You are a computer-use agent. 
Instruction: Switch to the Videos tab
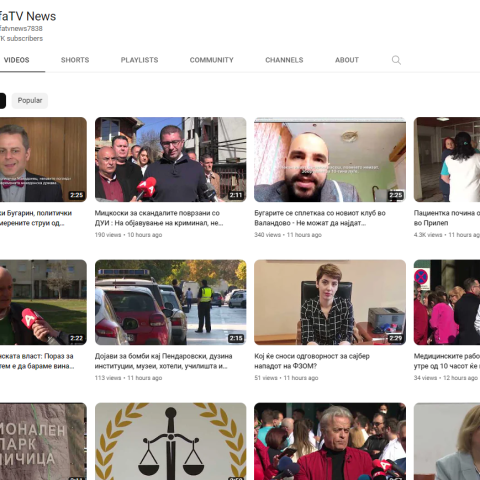click(16, 60)
